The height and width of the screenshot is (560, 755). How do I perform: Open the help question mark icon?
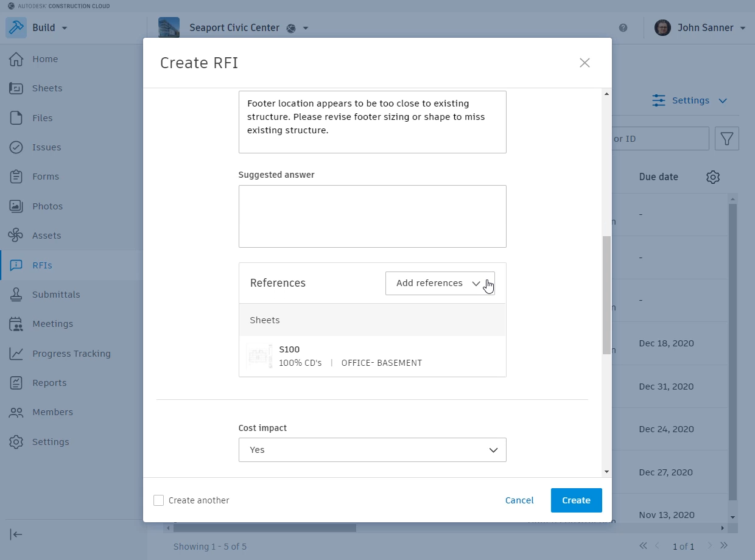pyautogui.click(x=624, y=27)
